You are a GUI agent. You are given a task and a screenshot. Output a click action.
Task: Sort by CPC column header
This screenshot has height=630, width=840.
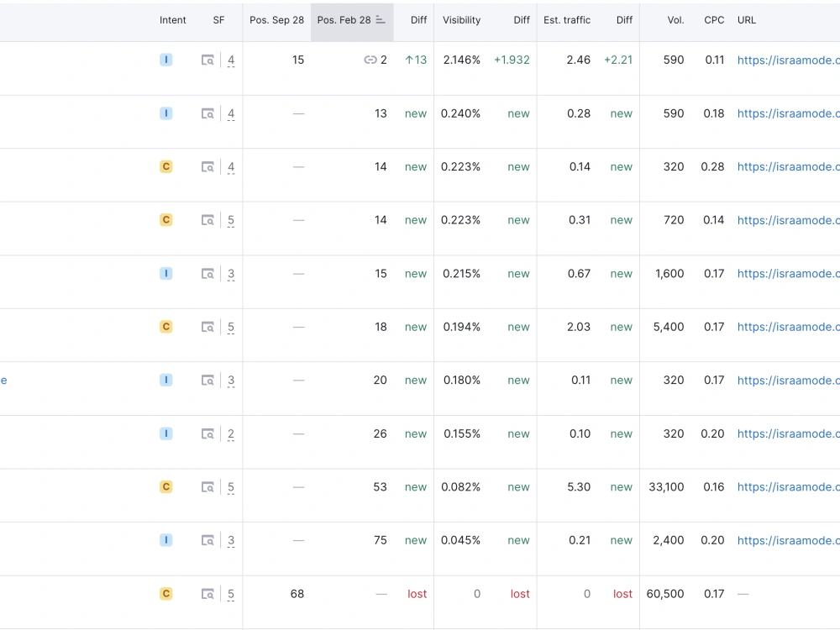point(714,20)
